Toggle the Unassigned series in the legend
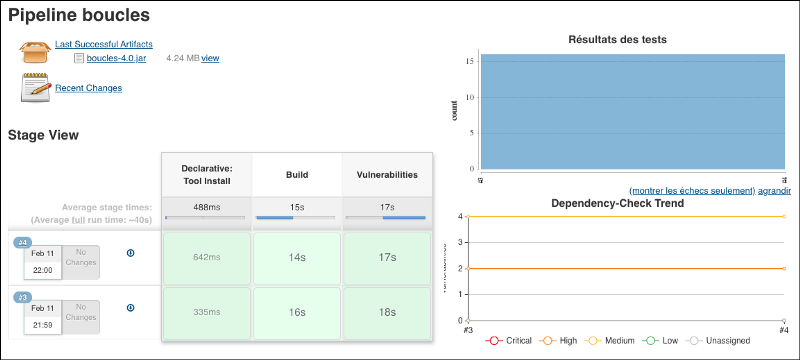Screen dimensions: 800x360 [717, 341]
